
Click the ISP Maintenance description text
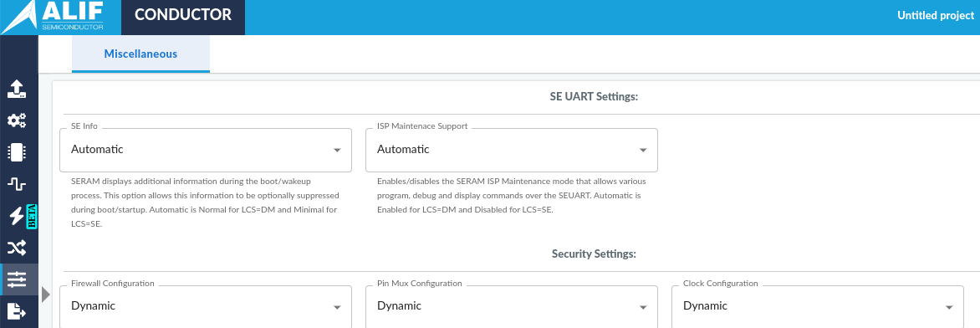coord(511,195)
